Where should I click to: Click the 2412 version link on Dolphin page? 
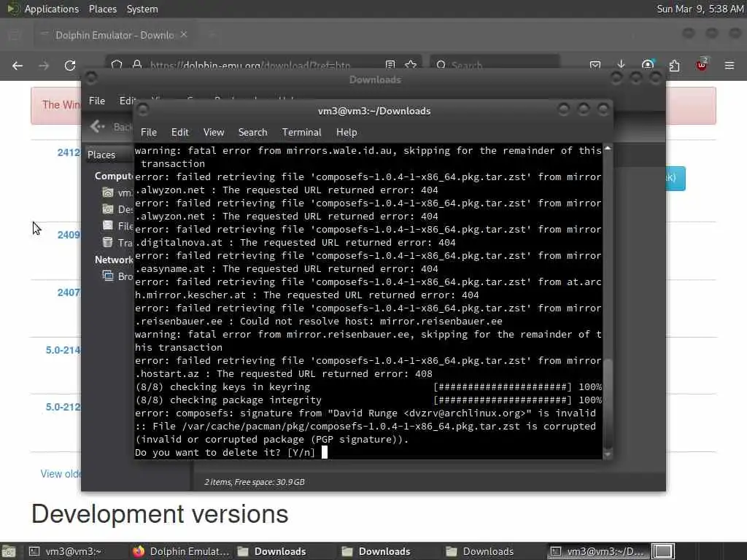(69, 152)
